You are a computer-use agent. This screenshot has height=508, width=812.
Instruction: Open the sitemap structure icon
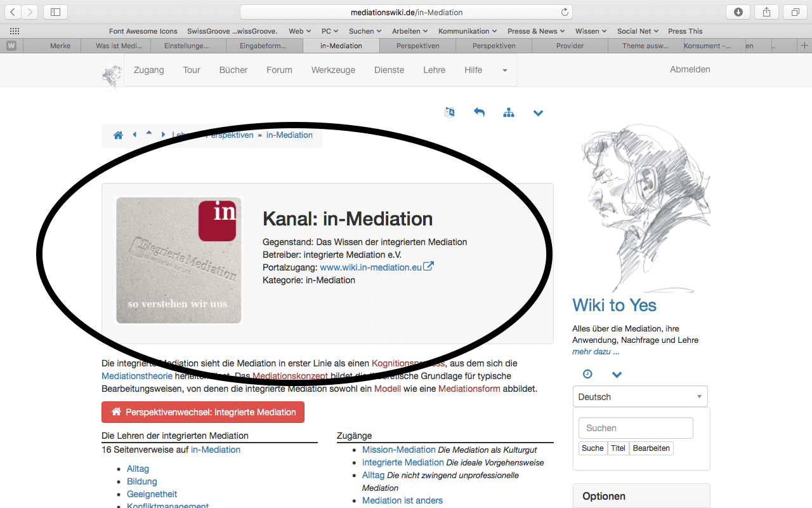click(x=509, y=112)
